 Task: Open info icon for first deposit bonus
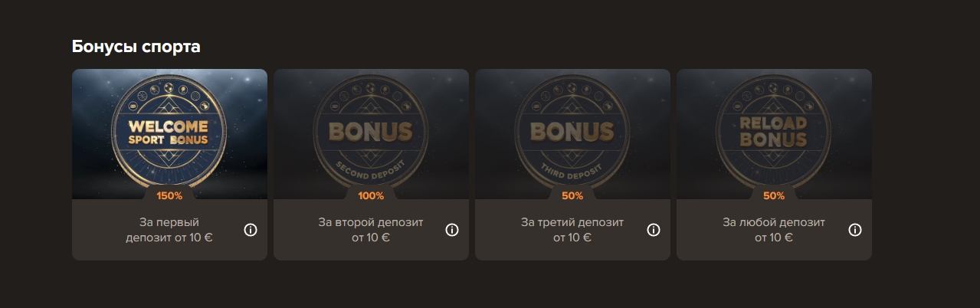point(251,230)
